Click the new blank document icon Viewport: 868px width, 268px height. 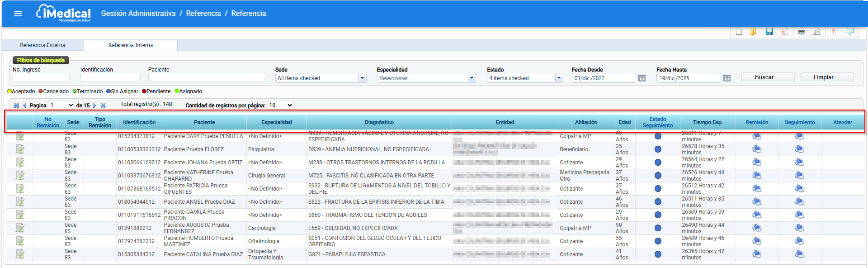739,31
